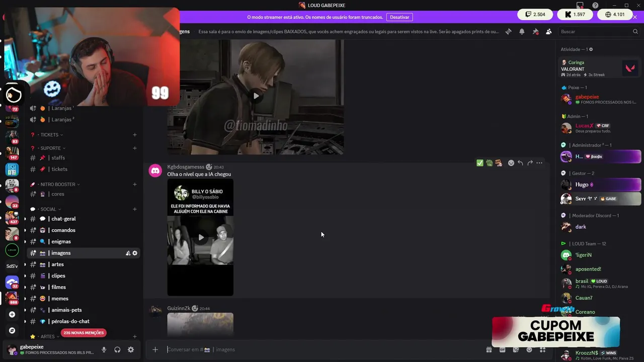Play the @tiomadinho video at the top
644x362 pixels.
pos(256,96)
